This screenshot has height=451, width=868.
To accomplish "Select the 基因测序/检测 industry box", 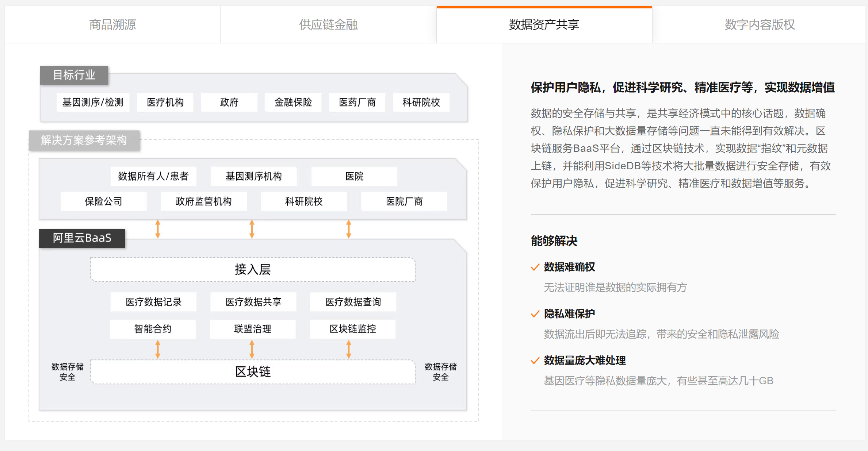I will point(93,102).
